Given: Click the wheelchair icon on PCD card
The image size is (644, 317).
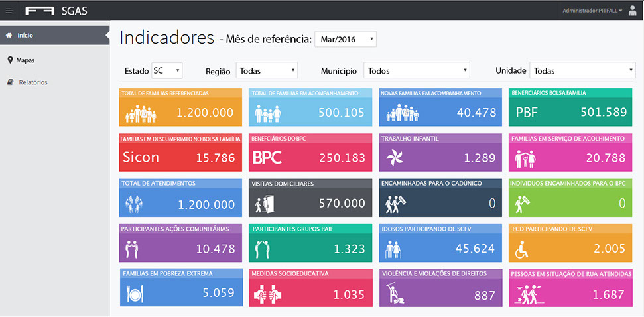Looking at the screenshot, I should [x=525, y=249].
